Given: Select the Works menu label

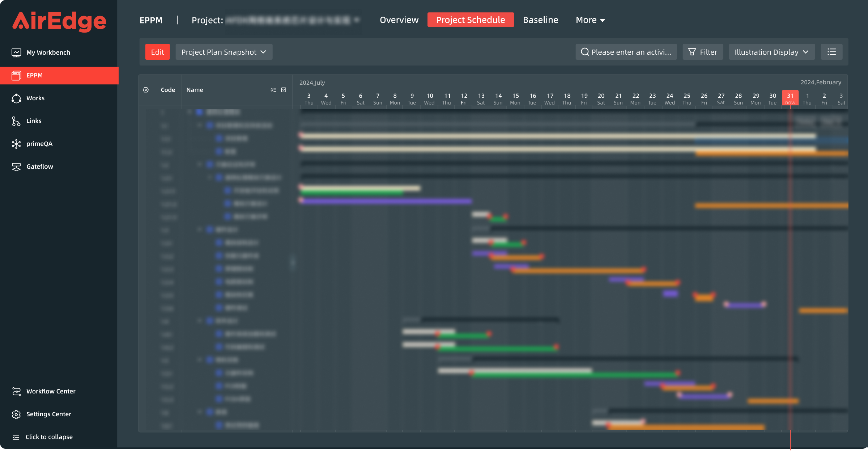Looking at the screenshot, I should (35, 98).
